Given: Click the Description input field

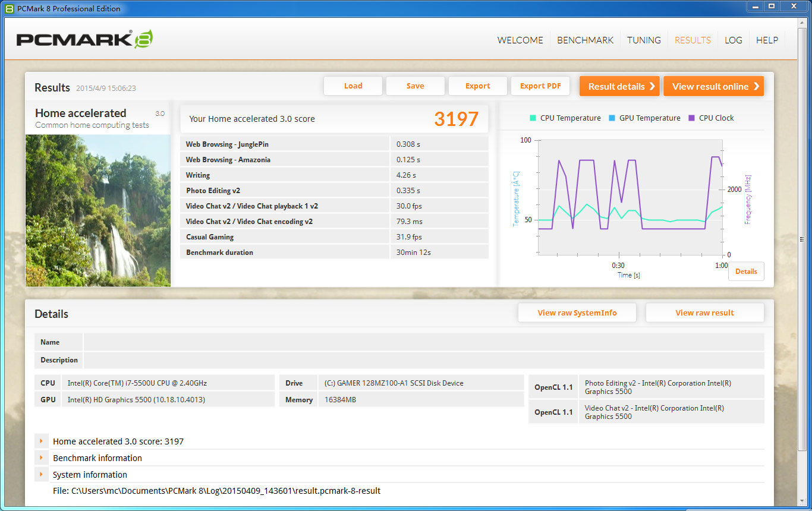Looking at the screenshot, I should [x=424, y=359].
